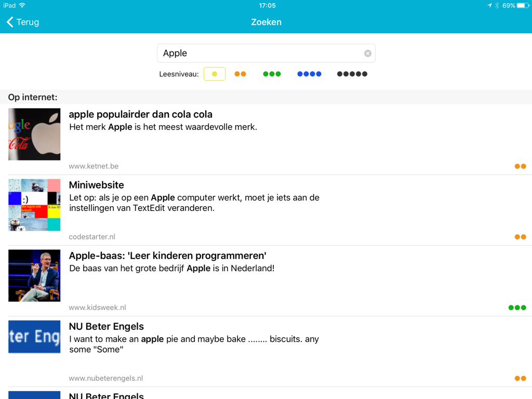The width and height of the screenshot is (532, 399).
Task: Click the 'Op internet:' section header
Action: pyautogui.click(x=33, y=97)
